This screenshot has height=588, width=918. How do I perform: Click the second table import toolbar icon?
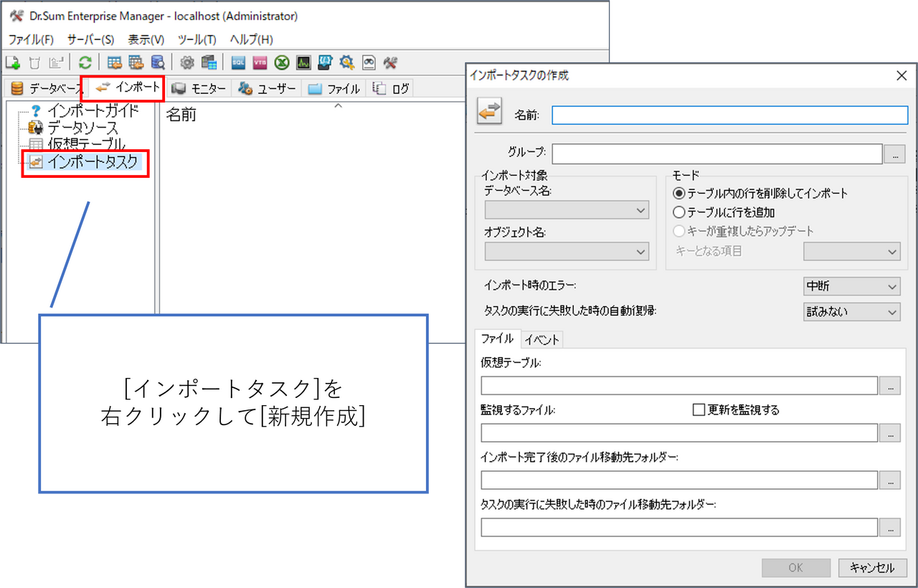click(x=136, y=62)
